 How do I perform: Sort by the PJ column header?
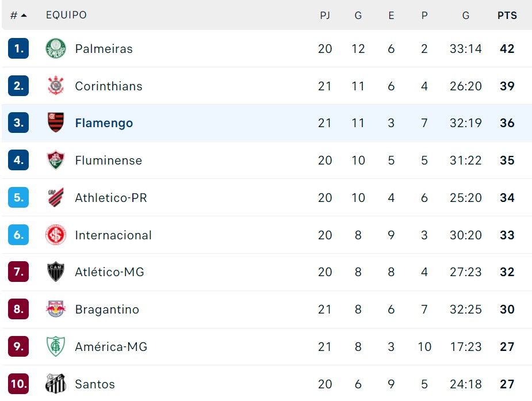pos(325,16)
